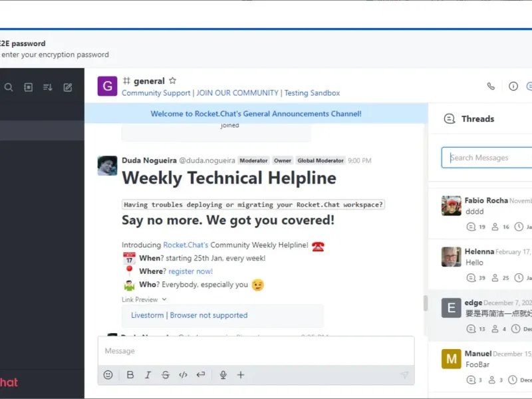
Task: Start a call with phone icon
Action: tap(491, 86)
